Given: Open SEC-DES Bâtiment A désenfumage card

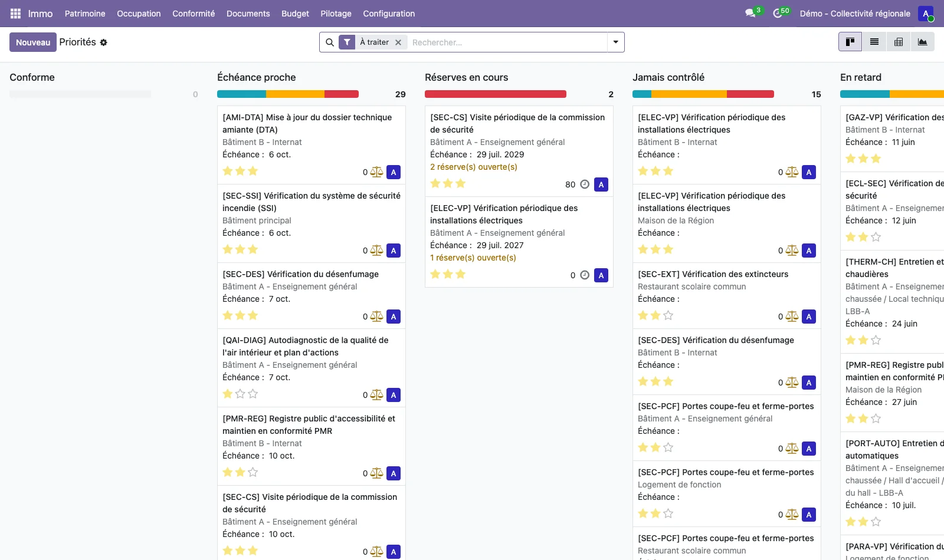Looking at the screenshot, I should click(312, 295).
